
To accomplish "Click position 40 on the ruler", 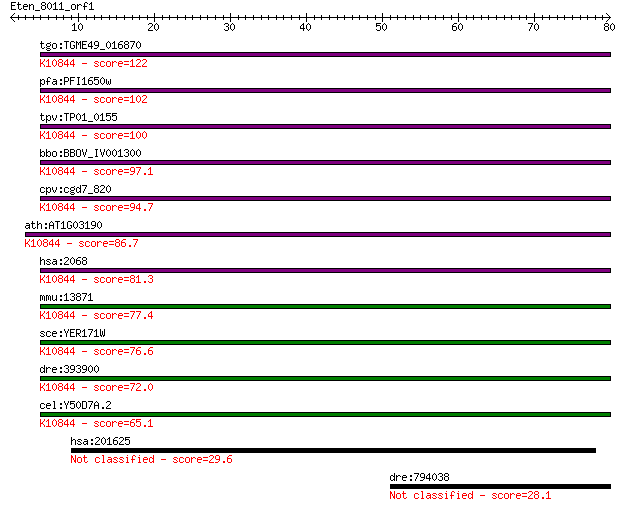I will pos(305,27).
